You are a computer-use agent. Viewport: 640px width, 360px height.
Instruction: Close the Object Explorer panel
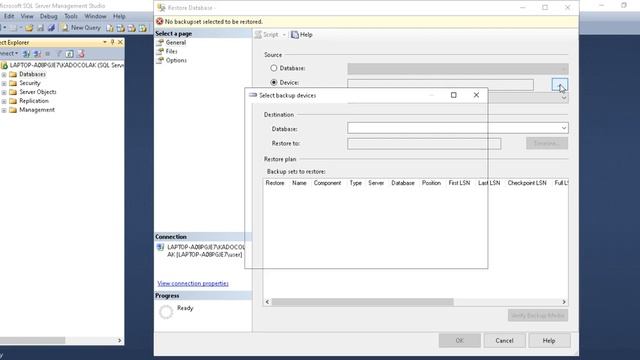pos(120,42)
